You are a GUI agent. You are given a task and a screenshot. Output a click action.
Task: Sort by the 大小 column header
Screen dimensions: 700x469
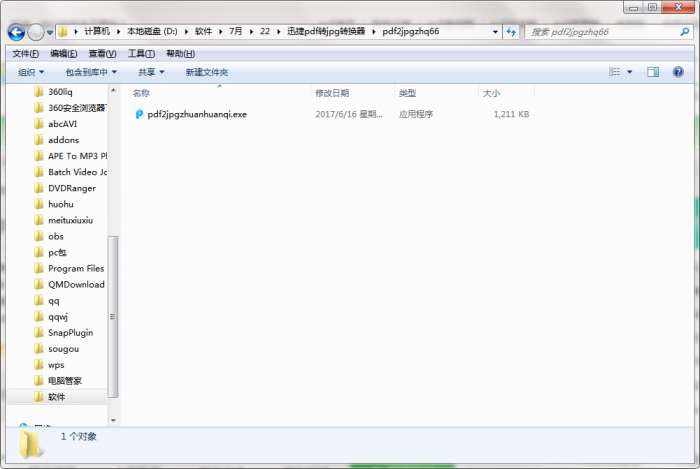point(491,93)
